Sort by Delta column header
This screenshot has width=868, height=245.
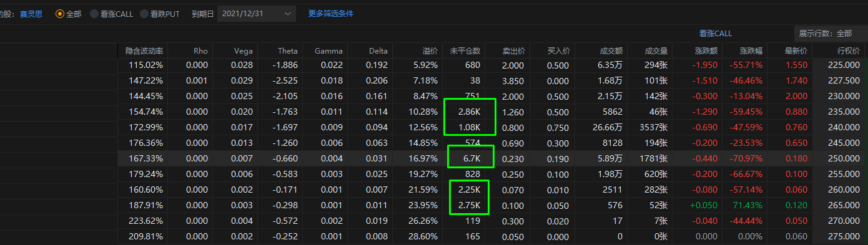378,50
